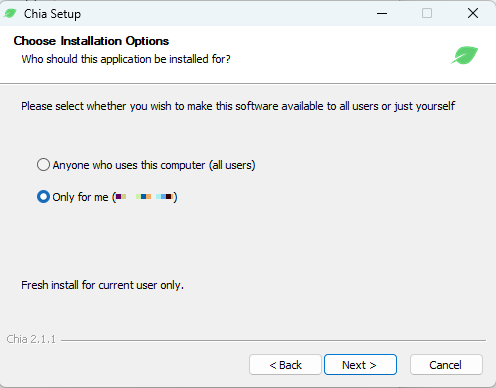The height and width of the screenshot is (388, 496).
Task: Click the Chia 2.1.1 version label
Action: coord(31,339)
